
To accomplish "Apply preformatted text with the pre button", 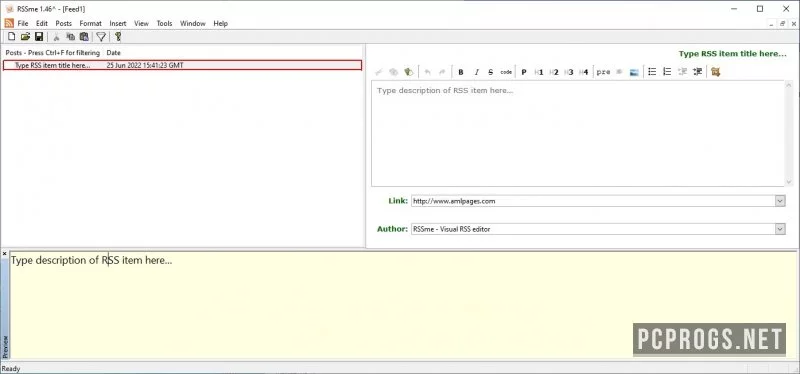I will (603, 72).
